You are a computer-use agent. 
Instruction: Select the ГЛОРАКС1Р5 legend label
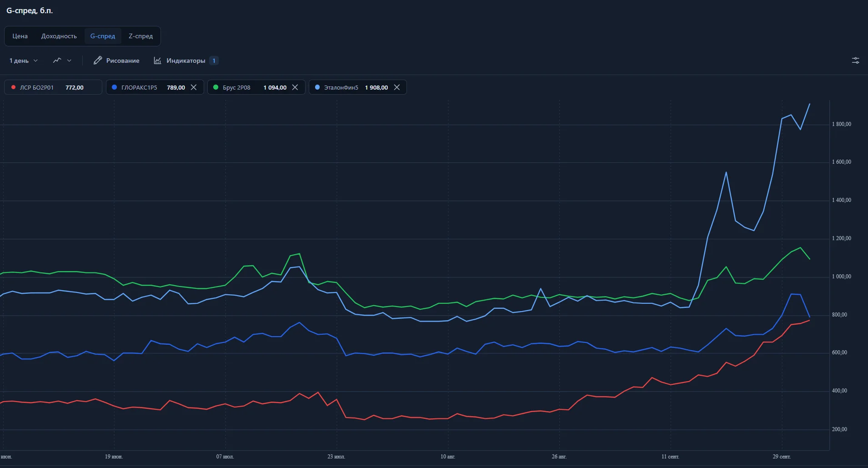pos(139,87)
